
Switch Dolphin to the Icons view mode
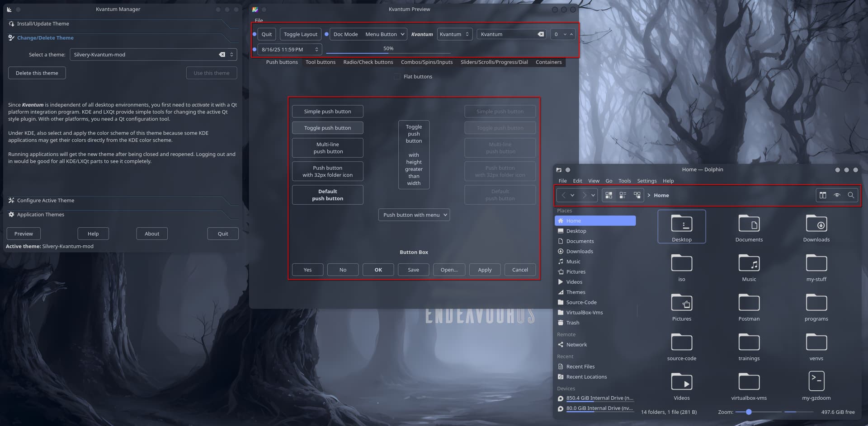609,195
